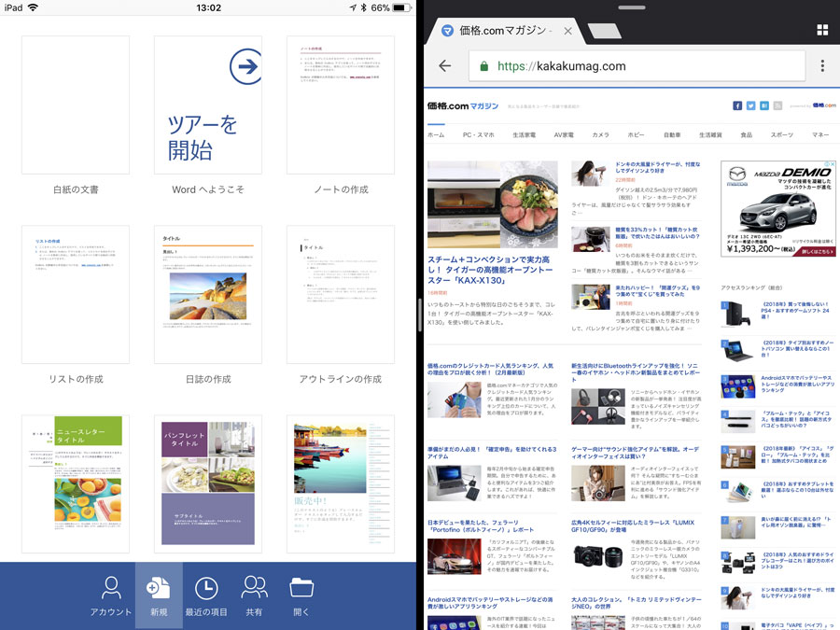Open a new Chrome tab button
Screen dimensions: 840x630
tap(604, 31)
